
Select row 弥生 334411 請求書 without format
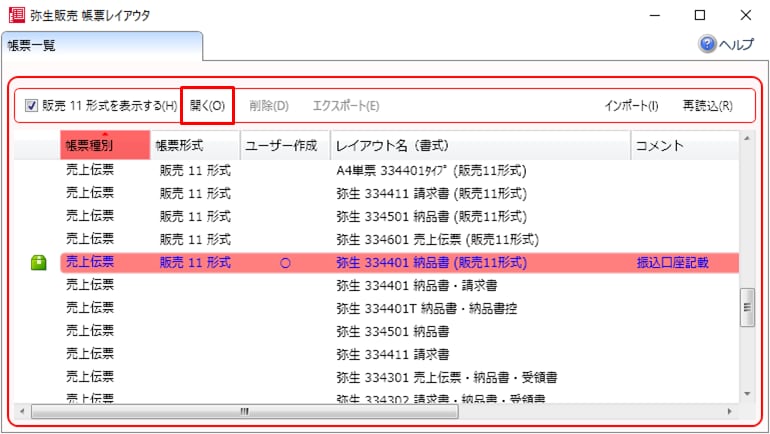coord(400,354)
